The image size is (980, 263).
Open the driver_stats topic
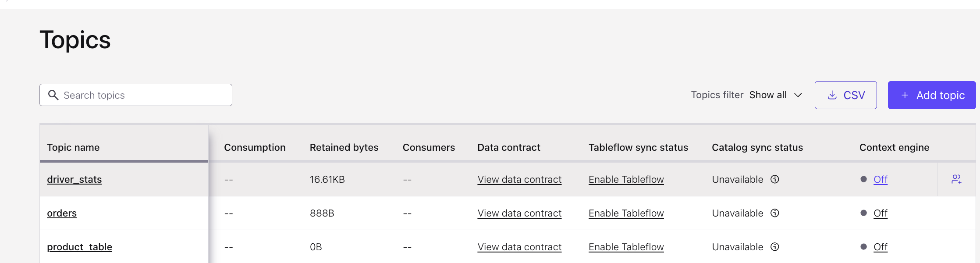(x=75, y=179)
